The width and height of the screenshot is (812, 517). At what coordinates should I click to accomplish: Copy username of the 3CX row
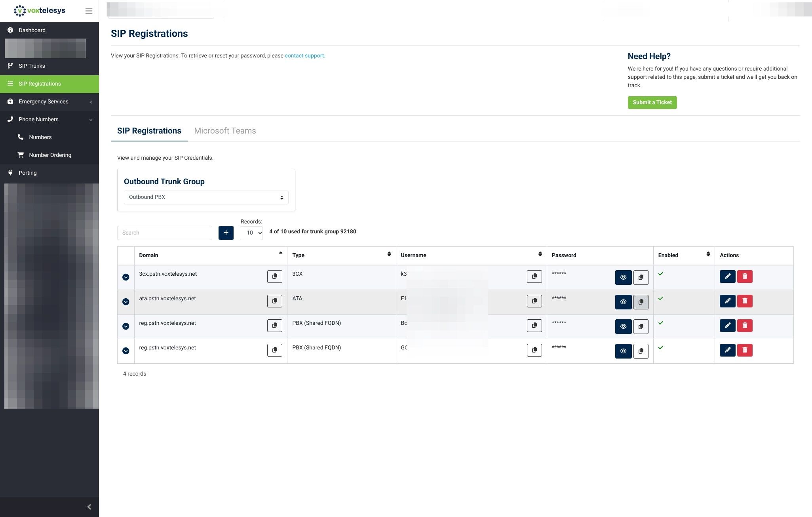(534, 277)
